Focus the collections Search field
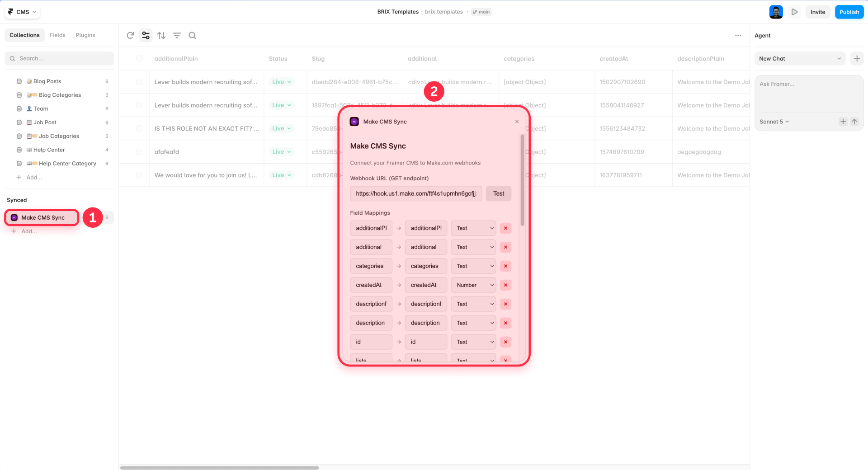Image resolution: width=868 pixels, height=470 pixels. point(59,58)
